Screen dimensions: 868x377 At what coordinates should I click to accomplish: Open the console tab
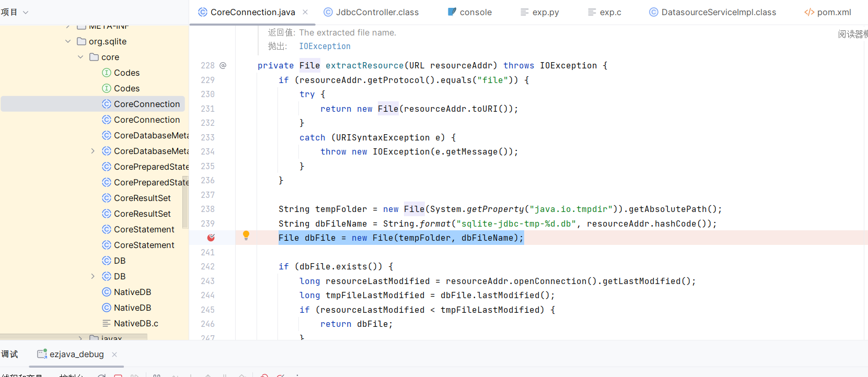click(469, 12)
